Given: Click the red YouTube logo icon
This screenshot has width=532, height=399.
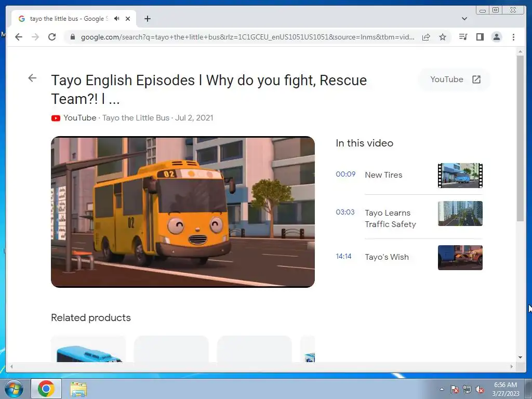Looking at the screenshot, I should [56, 118].
